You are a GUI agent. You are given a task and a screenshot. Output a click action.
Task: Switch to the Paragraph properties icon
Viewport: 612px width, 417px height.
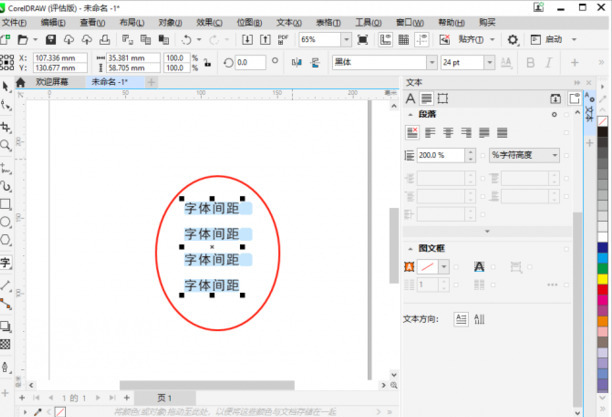point(426,99)
